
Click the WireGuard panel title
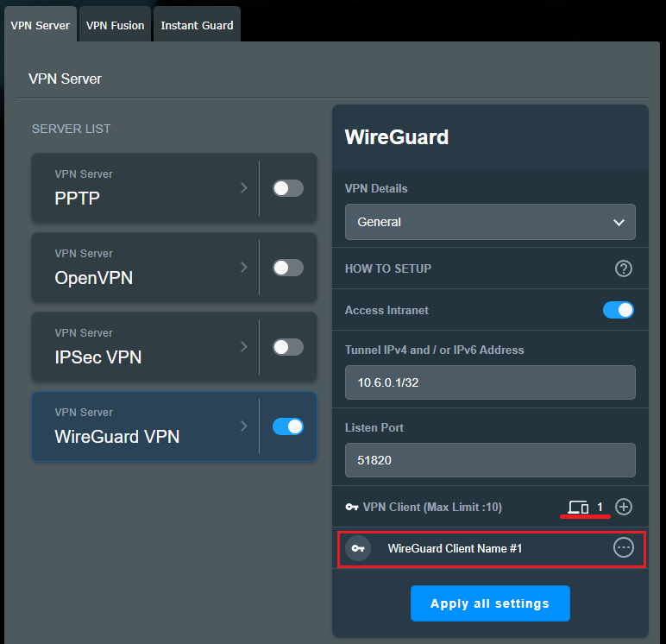397,137
